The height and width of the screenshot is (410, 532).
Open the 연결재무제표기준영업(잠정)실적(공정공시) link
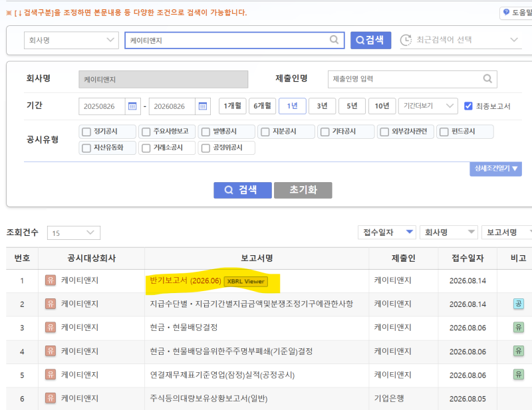222,375
